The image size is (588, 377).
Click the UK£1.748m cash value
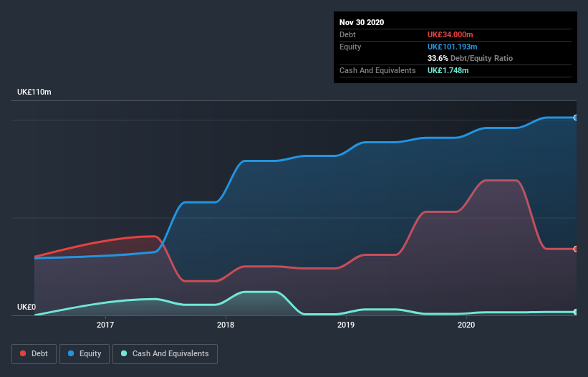coord(448,70)
